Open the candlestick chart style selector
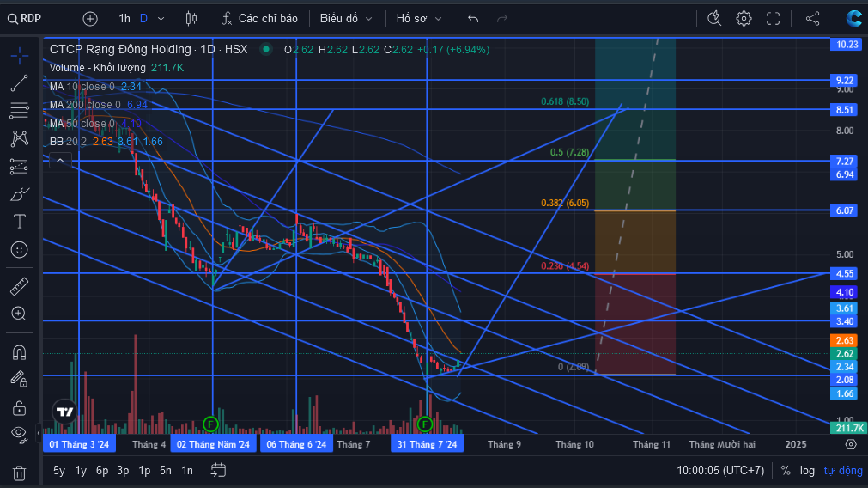868x488 pixels. tap(191, 19)
